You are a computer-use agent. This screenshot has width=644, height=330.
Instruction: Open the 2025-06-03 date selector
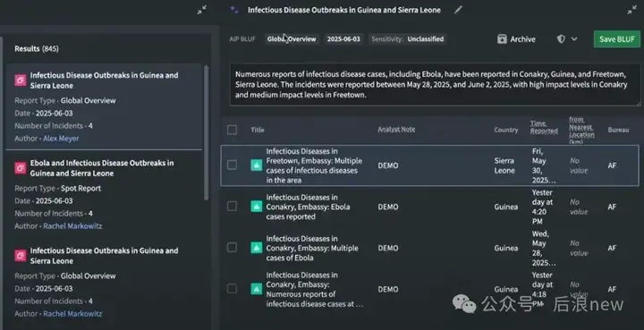343,39
